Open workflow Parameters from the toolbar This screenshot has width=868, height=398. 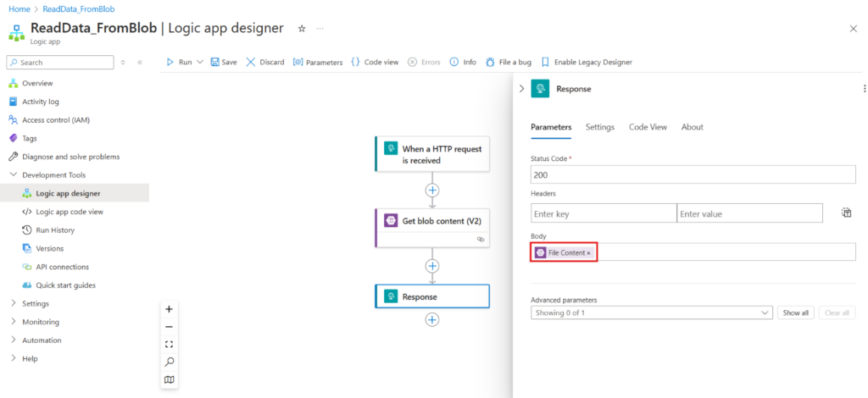click(318, 63)
